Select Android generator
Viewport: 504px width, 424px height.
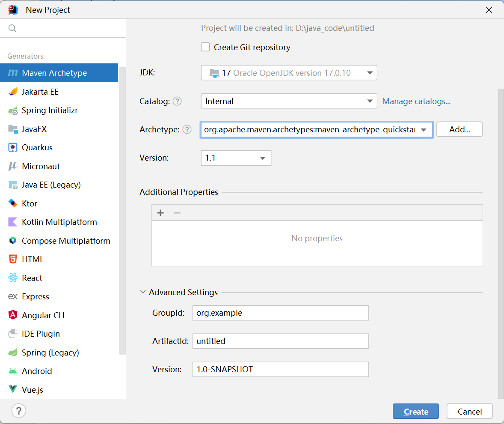[59, 371]
